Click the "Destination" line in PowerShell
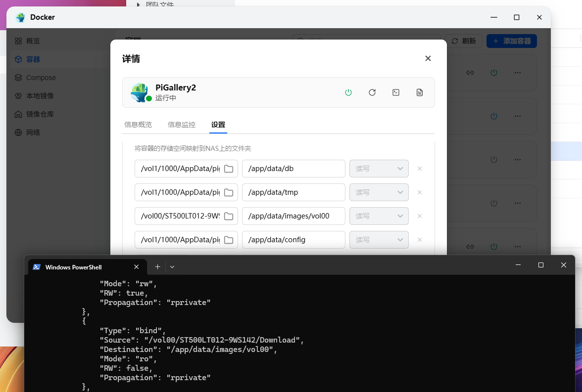Image resolution: width=582 pixels, height=392 pixels. point(188,349)
